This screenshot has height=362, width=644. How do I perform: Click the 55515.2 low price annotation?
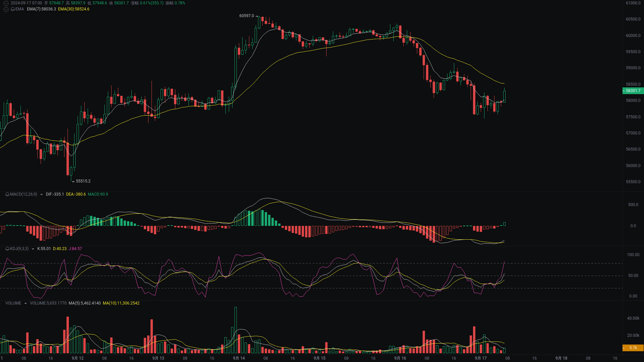tap(83, 181)
